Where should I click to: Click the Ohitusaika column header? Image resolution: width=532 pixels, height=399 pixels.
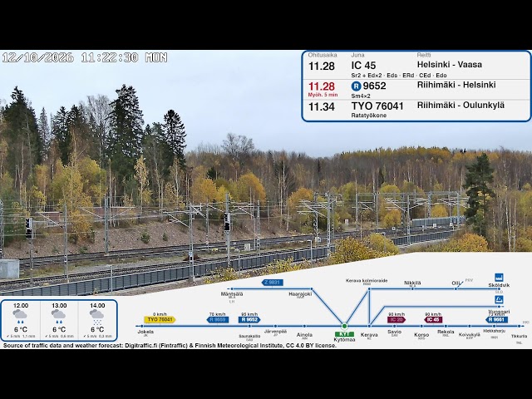(x=323, y=55)
